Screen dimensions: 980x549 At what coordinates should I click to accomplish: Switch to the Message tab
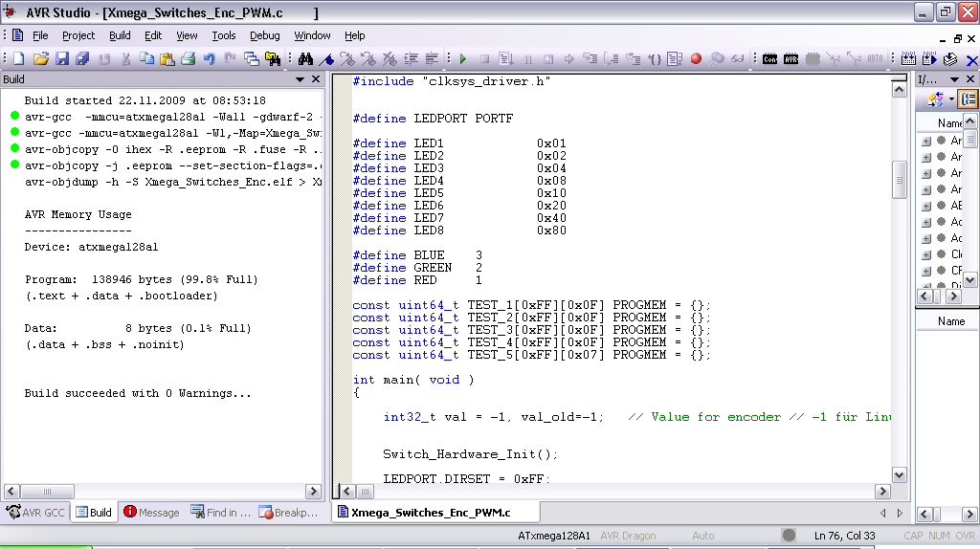tap(151, 512)
